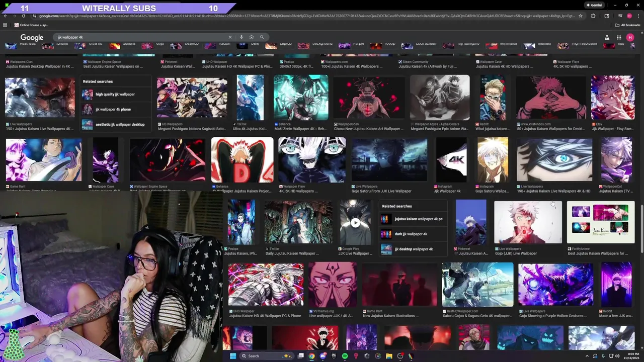Image resolution: width=644 pixels, height=362 pixels.
Task: Select related search high quality jjk wallpaper
Action: click(x=116, y=94)
